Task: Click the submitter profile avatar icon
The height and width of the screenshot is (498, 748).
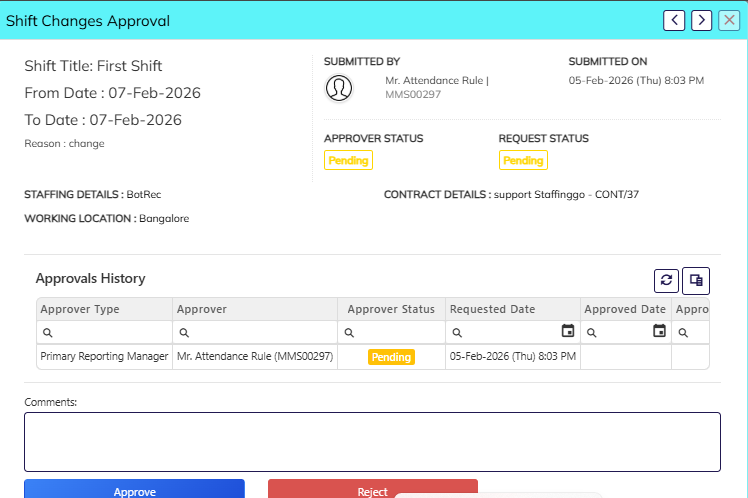Action: (x=339, y=88)
